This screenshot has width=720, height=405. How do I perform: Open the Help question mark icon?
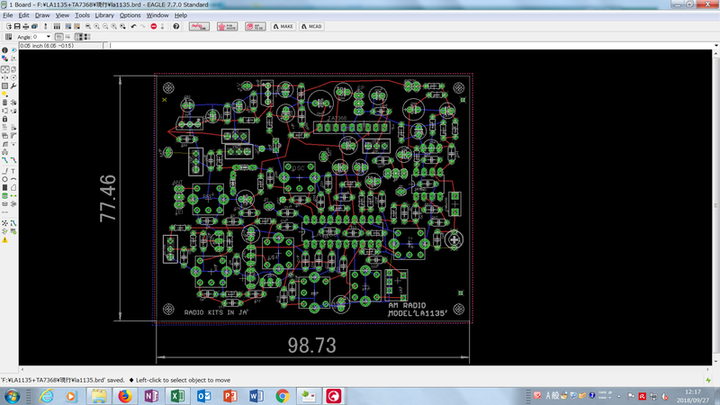176,26
